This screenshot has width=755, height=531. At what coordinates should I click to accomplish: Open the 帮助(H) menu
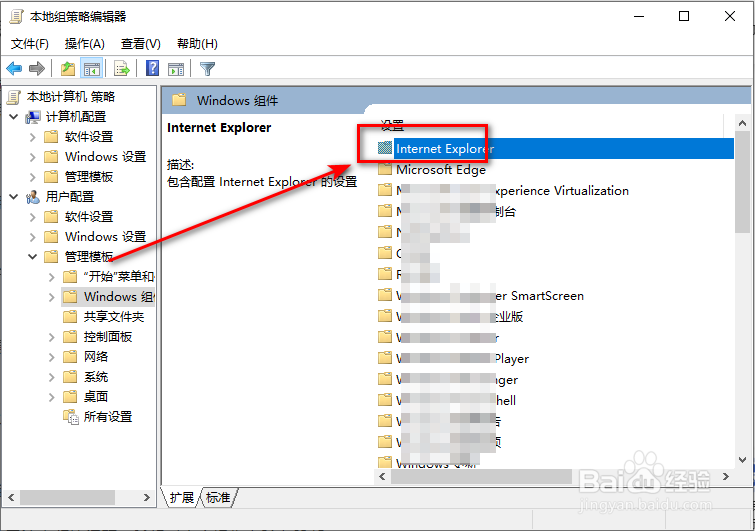point(197,44)
